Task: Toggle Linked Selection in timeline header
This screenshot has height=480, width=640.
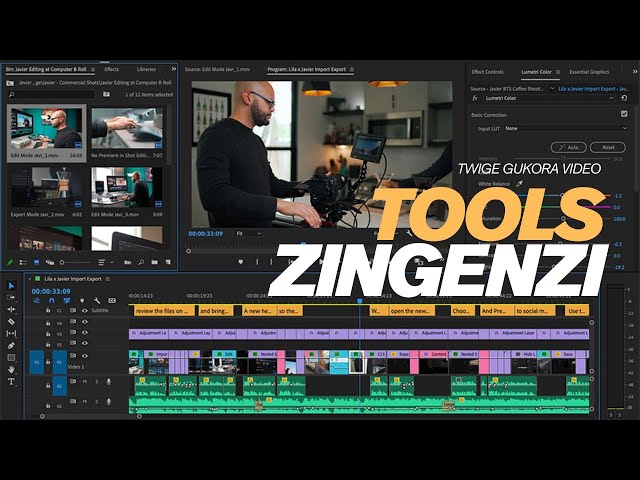Action: [67, 300]
